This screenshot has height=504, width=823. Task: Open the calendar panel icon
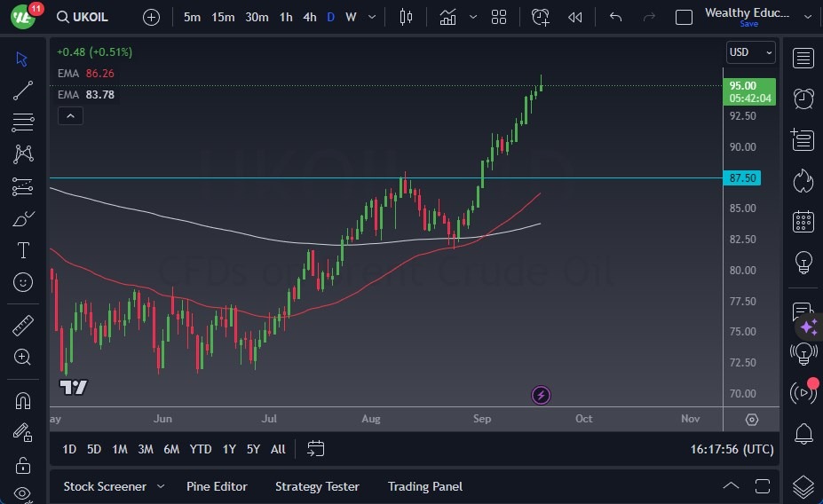(x=803, y=221)
